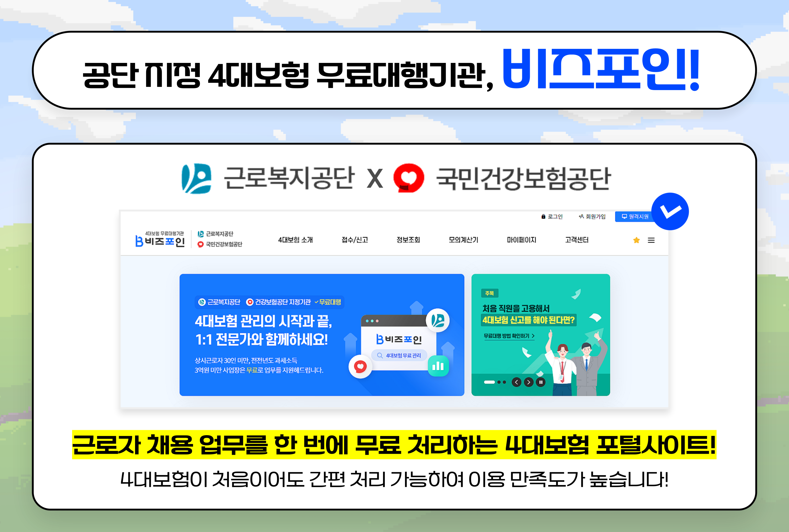Click 건강보험공단 지정기관 label in banner
Screen dimensions: 789x532
click(x=279, y=302)
